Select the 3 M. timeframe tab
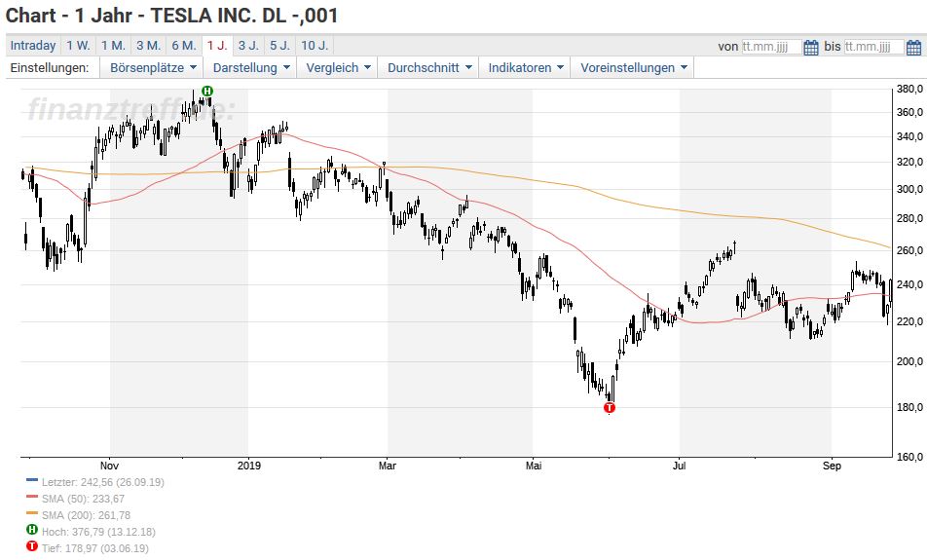Image resolution: width=927 pixels, height=560 pixels. [x=148, y=46]
